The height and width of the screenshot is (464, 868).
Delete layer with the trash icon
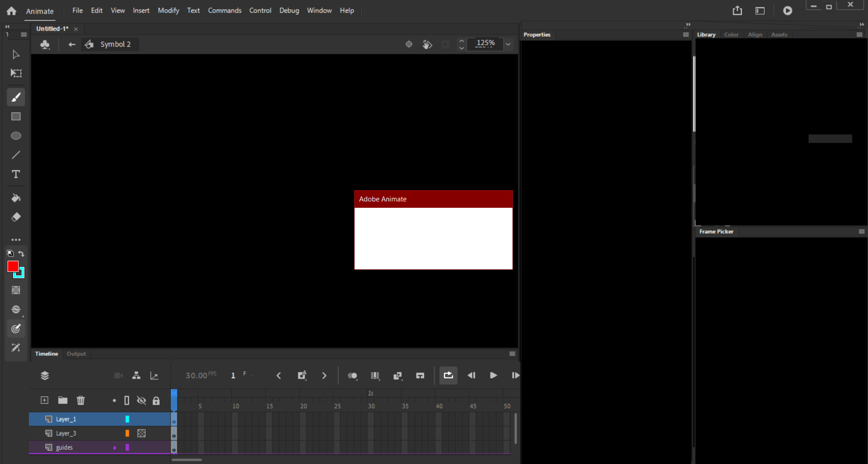(81, 400)
